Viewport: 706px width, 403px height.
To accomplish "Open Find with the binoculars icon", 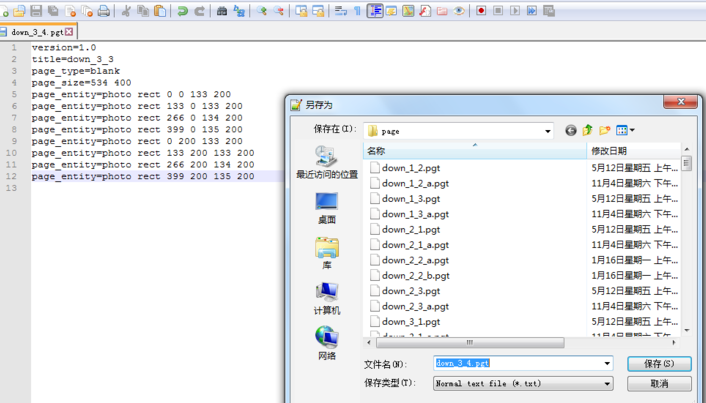I will (222, 11).
